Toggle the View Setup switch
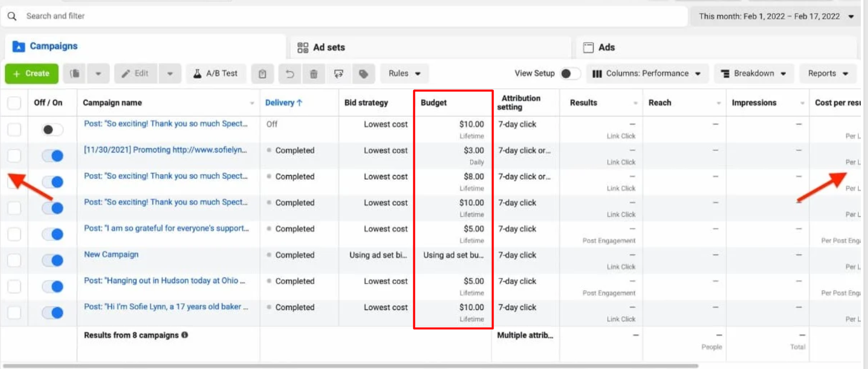This screenshot has height=369, width=868. tap(570, 73)
